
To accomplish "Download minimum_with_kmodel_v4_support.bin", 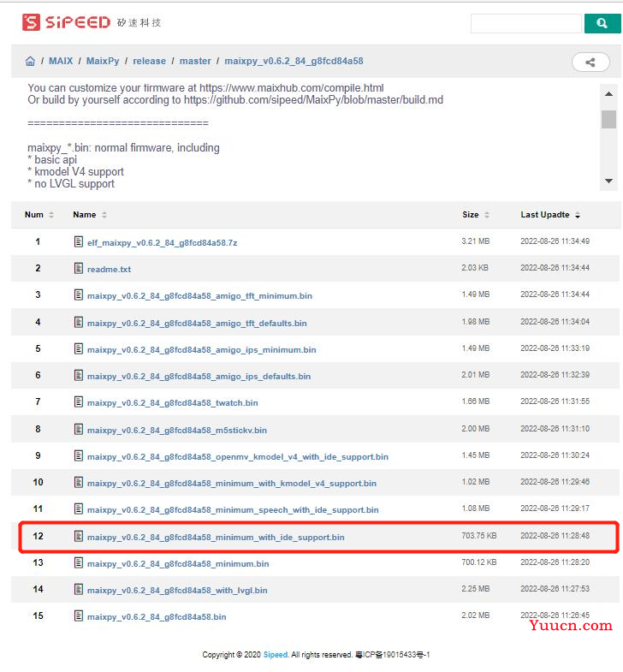I will point(232,484).
